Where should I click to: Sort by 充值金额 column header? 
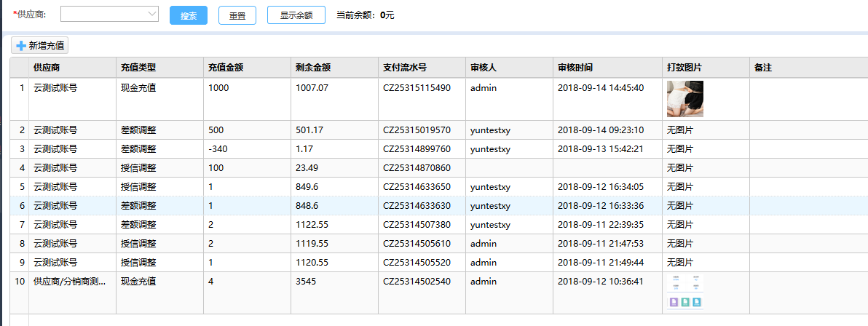[225, 68]
